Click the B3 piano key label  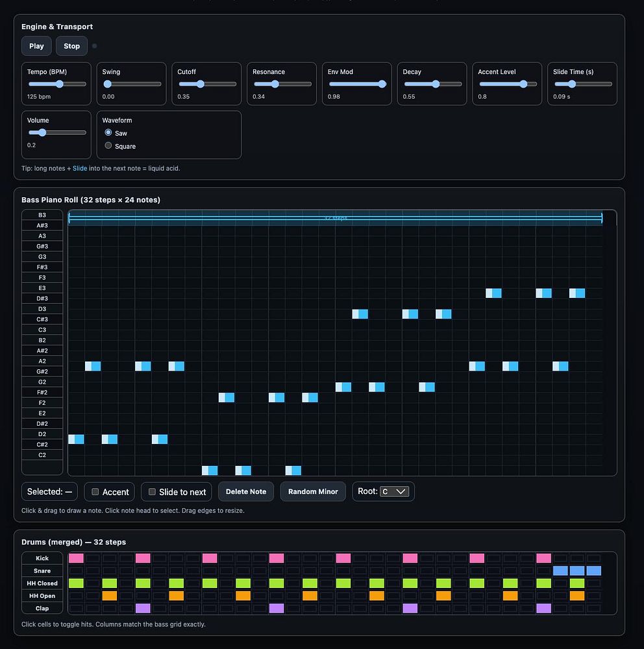42,215
